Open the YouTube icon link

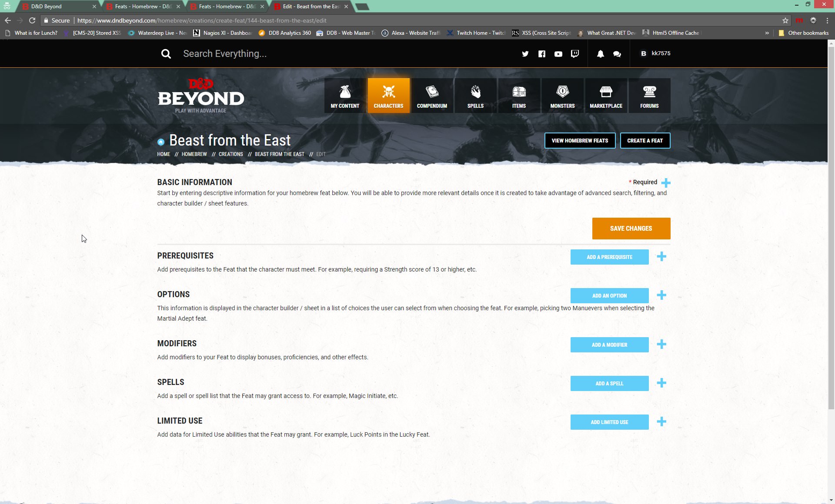point(558,54)
